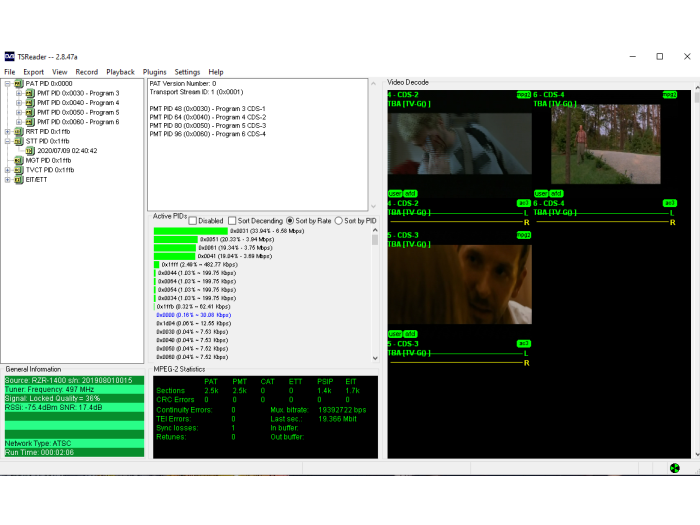
Task: Click the icon beside 2020/07/09 02:40:42
Action: click(x=30, y=151)
